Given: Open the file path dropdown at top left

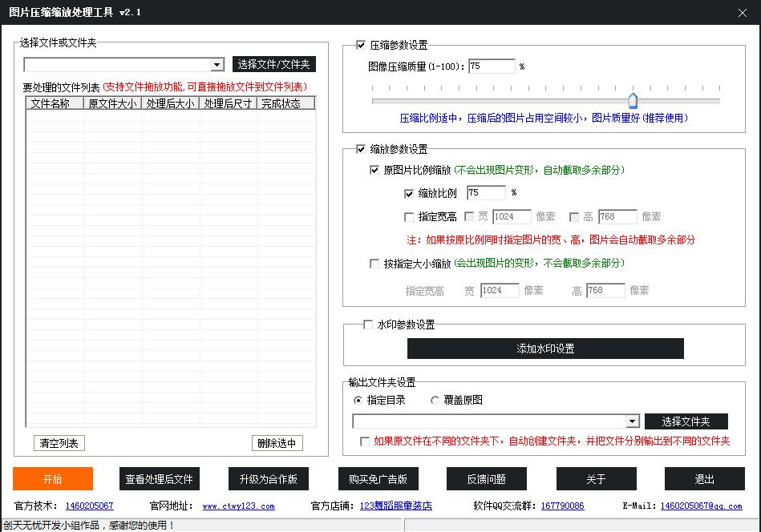Looking at the screenshot, I should [217, 65].
